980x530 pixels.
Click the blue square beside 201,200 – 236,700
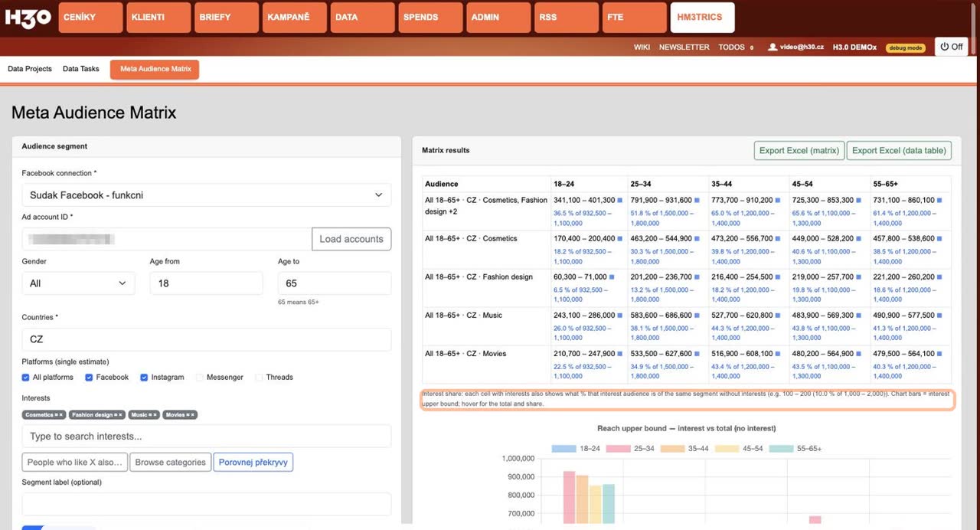click(x=697, y=277)
